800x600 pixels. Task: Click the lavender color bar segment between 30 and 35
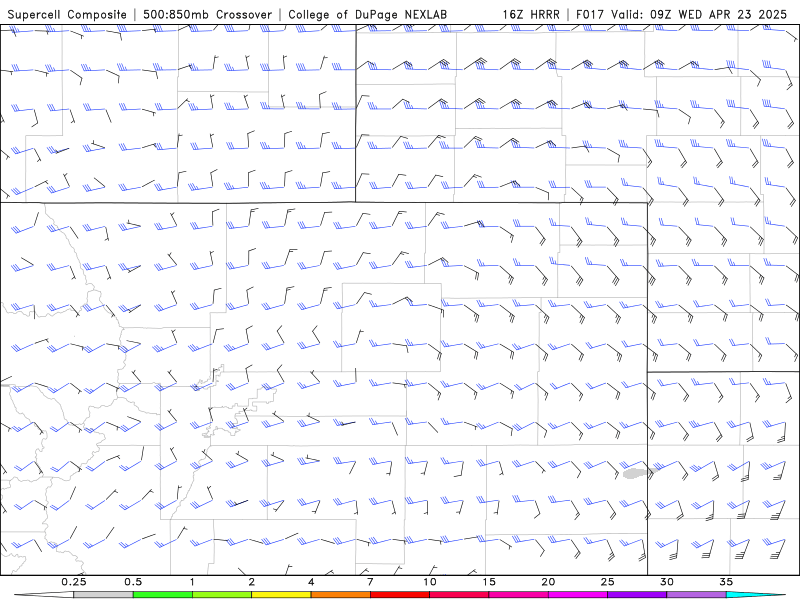click(696, 595)
